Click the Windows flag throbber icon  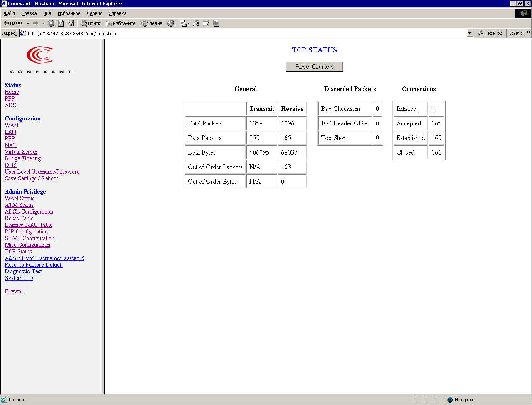(x=523, y=13)
